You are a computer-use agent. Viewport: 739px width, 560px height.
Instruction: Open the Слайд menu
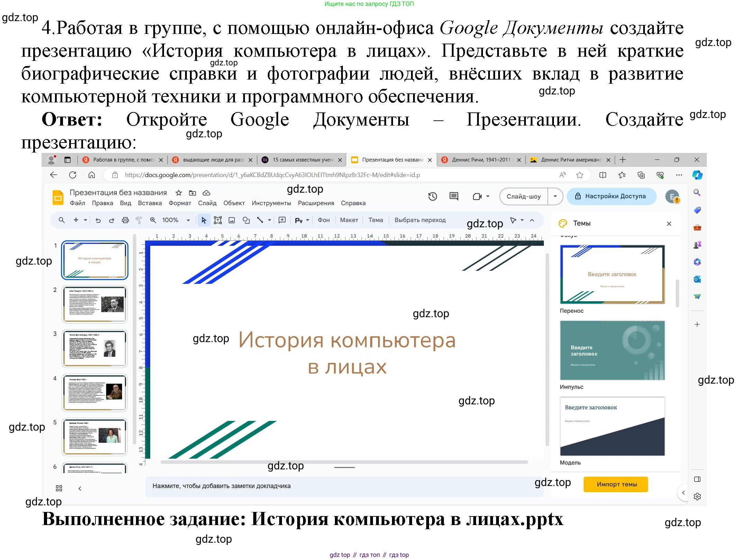click(x=207, y=203)
